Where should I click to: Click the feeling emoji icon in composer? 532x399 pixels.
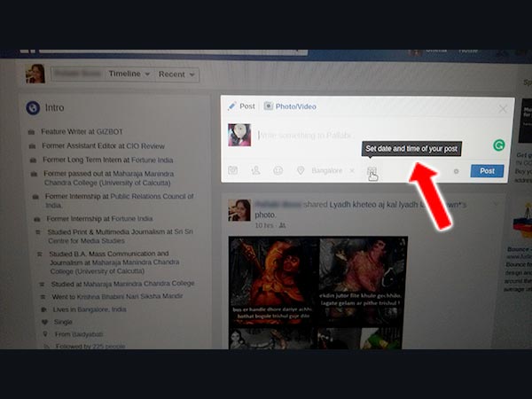(278, 170)
